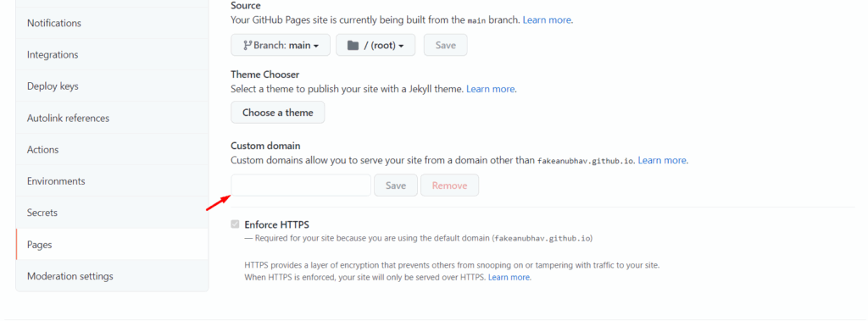The height and width of the screenshot is (321, 868).
Task: Click the git branch icon on Branch button
Action: tap(248, 46)
